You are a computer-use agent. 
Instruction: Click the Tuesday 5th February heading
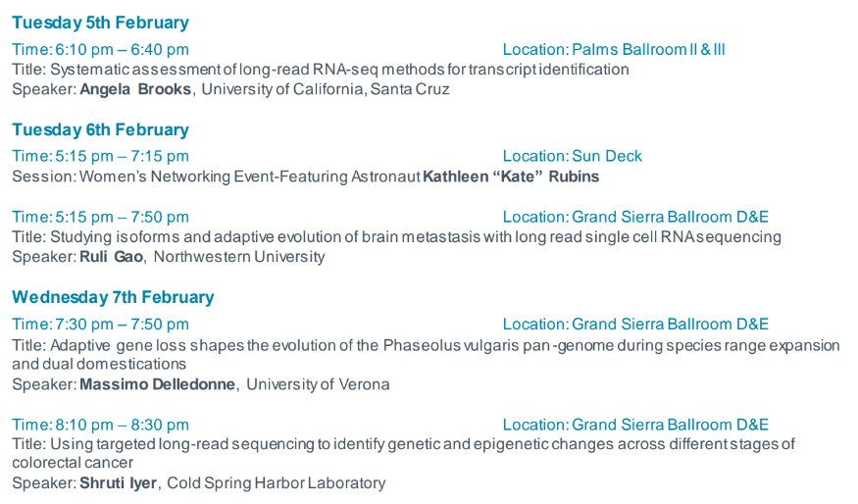click(x=100, y=23)
